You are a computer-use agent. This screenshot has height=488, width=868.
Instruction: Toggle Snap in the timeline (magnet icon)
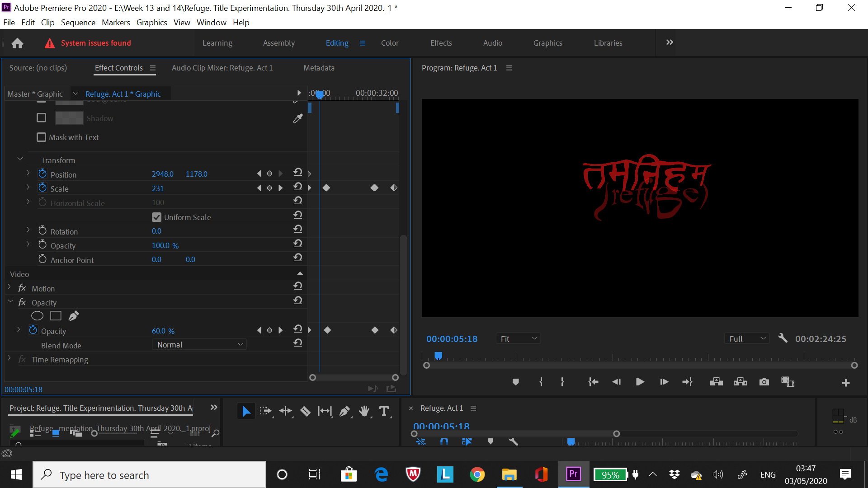[x=444, y=442]
